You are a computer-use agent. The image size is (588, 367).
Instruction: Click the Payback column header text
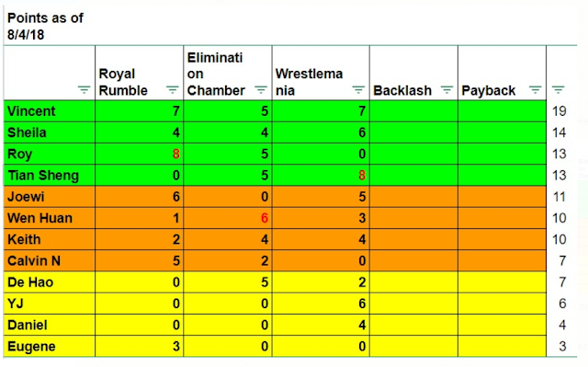[x=488, y=90]
